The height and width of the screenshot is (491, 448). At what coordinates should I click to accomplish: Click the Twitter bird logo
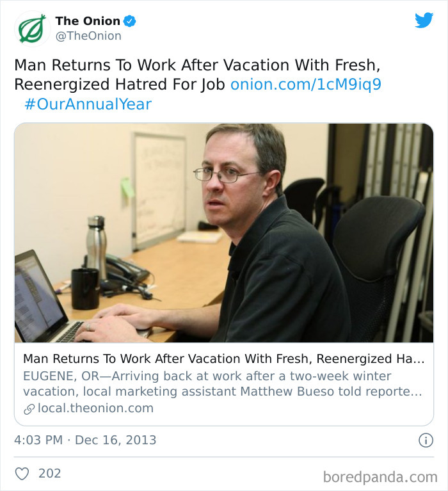point(424,20)
